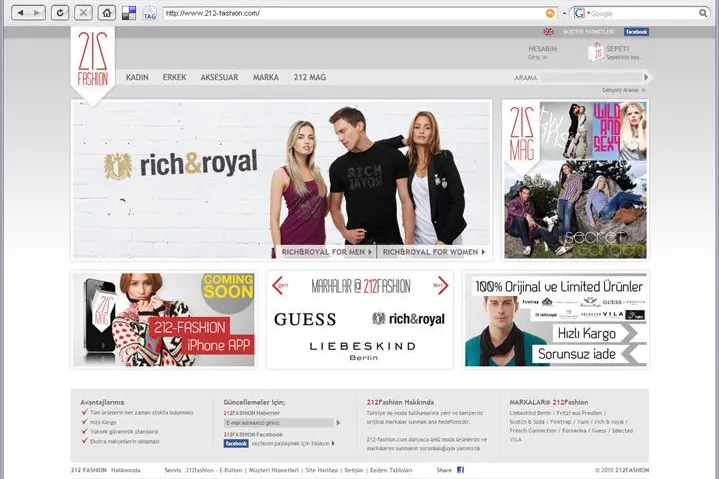Image resolution: width=719 pixels, height=479 pixels.
Task: Open the address bar history dropdown arrow
Action: point(564,13)
